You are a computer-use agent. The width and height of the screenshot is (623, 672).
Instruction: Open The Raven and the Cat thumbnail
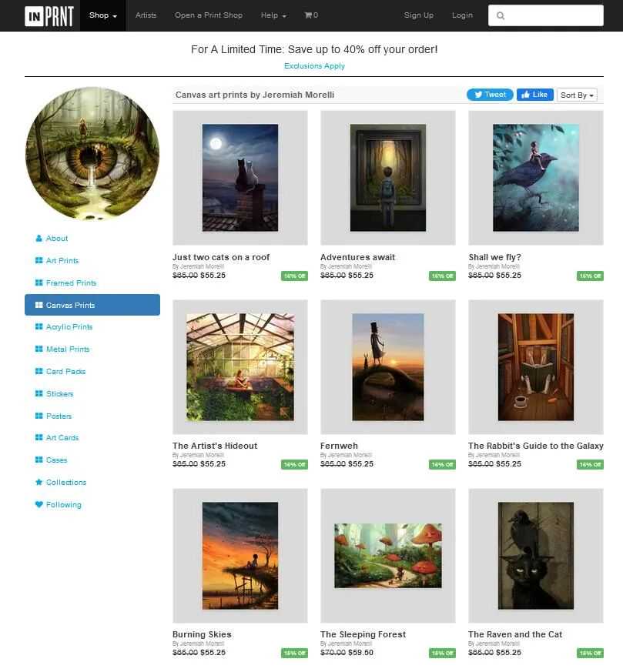point(535,556)
